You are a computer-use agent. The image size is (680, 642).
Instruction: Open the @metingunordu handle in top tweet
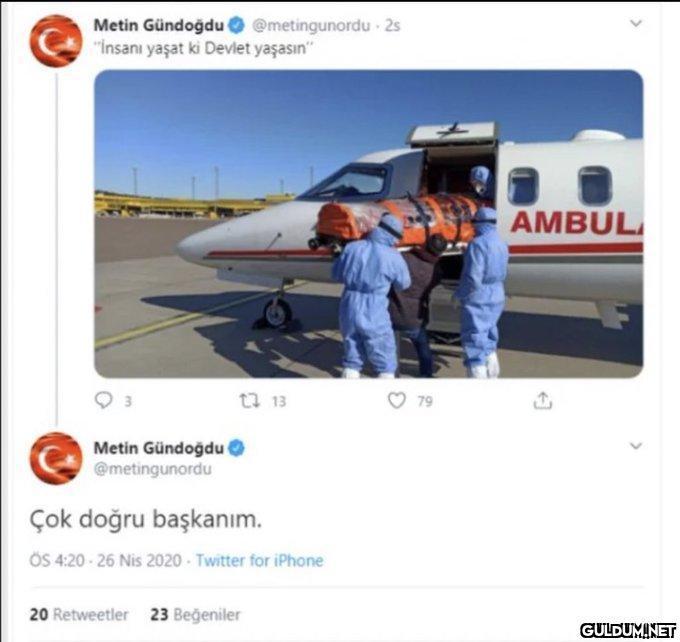point(311,26)
